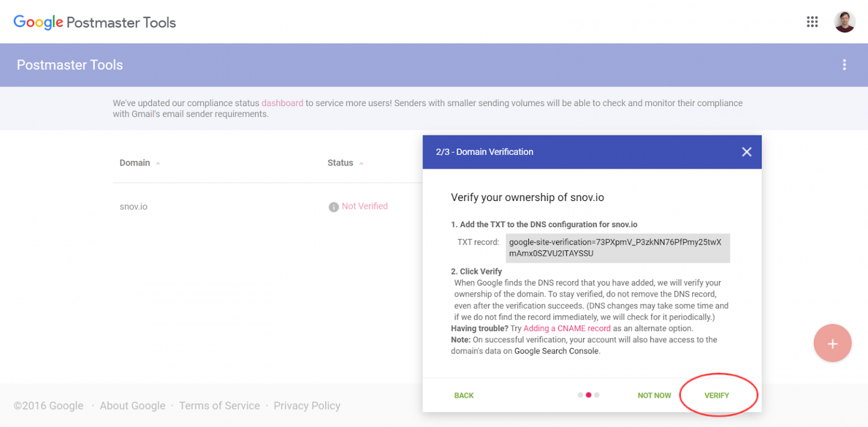
Task: Click the VERIFY button
Action: click(x=717, y=395)
